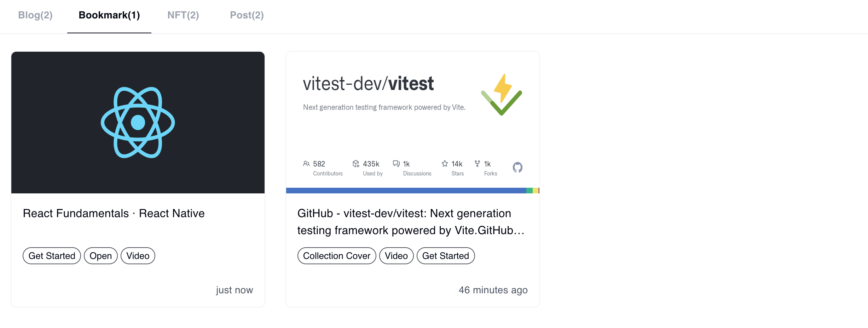Click Get Started tag on vitest card
Screen dimensions: 868x328
point(445,256)
